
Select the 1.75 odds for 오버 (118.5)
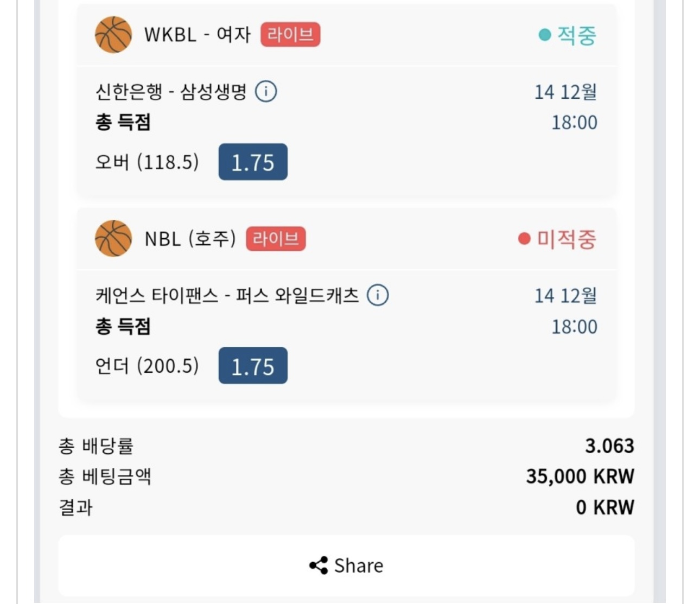pos(253,162)
